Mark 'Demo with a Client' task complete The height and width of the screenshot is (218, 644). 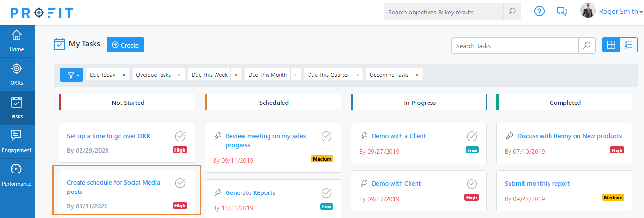tap(472, 136)
